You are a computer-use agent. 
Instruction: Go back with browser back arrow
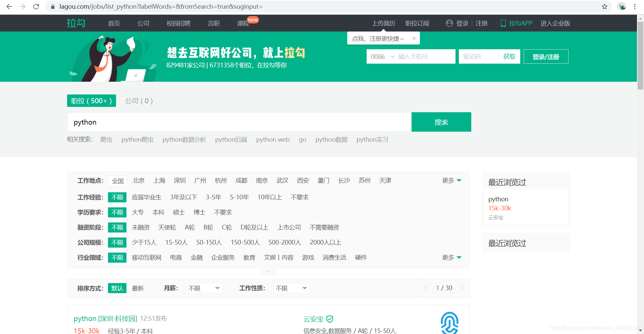pos(9,7)
